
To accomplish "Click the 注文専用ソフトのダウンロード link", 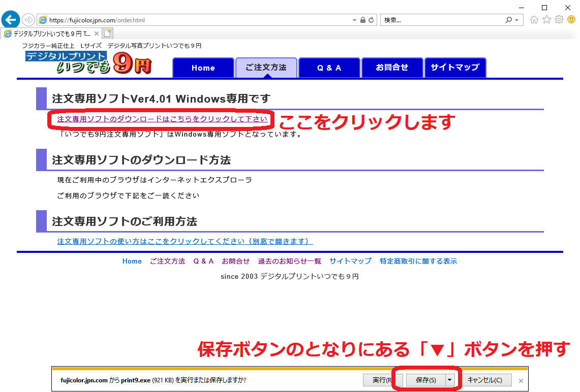I will (162, 119).
